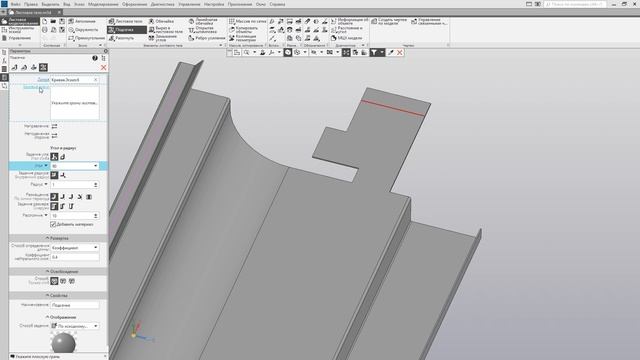
Task: Click the Расстояние value stepper
Action: point(96,216)
